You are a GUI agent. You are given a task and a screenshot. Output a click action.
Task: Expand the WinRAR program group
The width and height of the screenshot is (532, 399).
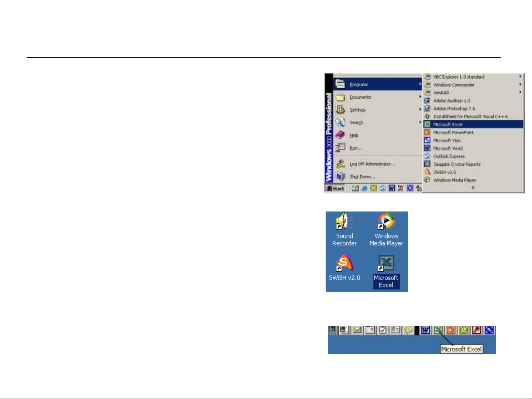(x=441, y=93)
